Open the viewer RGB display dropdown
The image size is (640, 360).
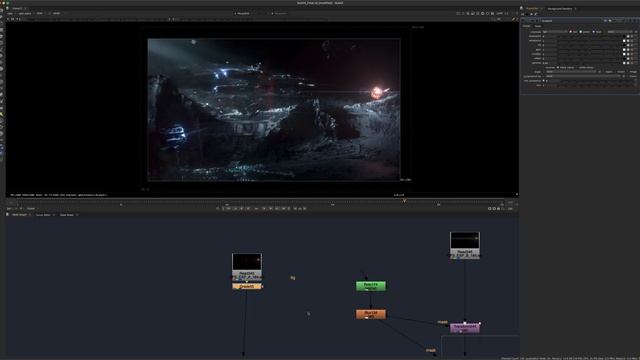tap(40, 13)
